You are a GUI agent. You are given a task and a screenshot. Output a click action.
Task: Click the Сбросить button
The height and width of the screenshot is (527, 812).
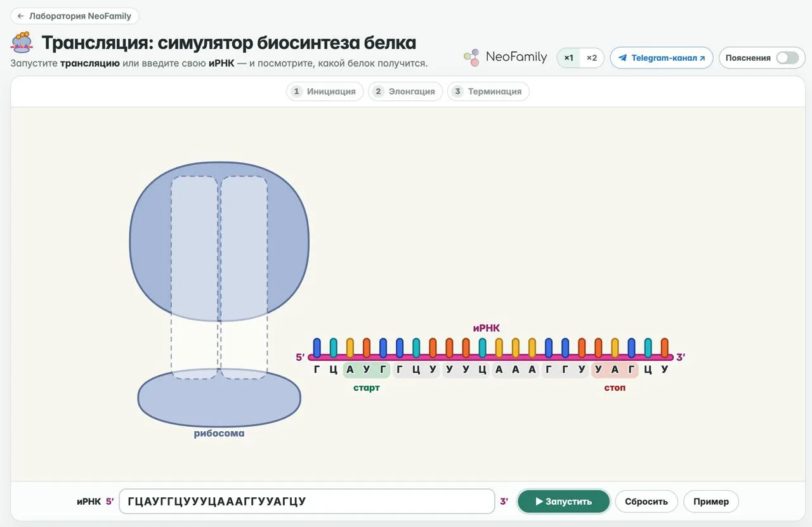click(646, 501)
